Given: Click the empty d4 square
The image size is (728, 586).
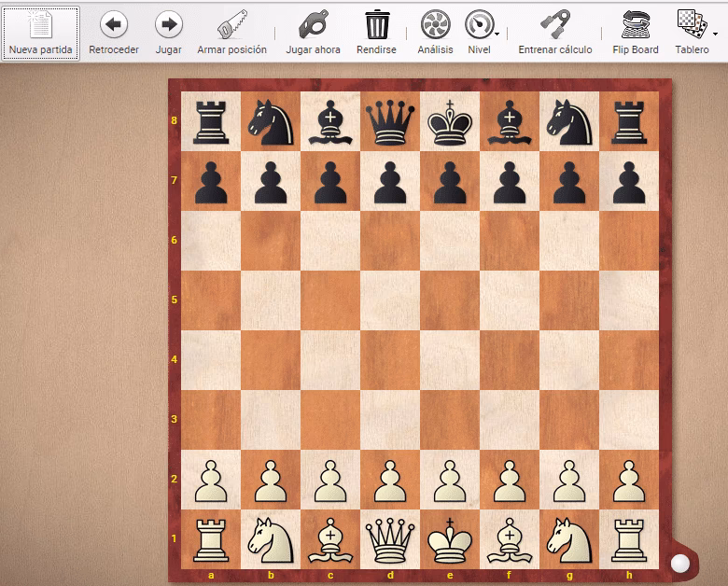Looking at the screenshot, I should [x=390, y=360].
